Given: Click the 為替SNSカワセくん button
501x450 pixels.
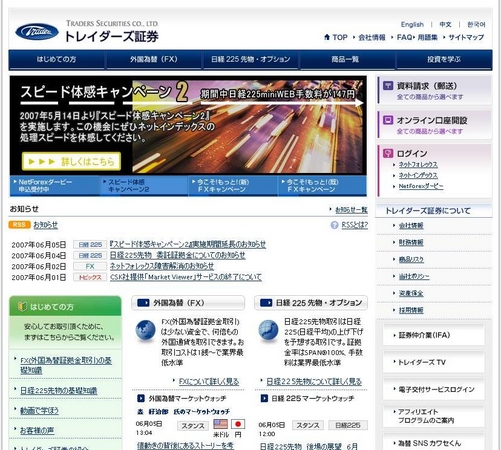Looking at the screenshot, I should point(434,443).
